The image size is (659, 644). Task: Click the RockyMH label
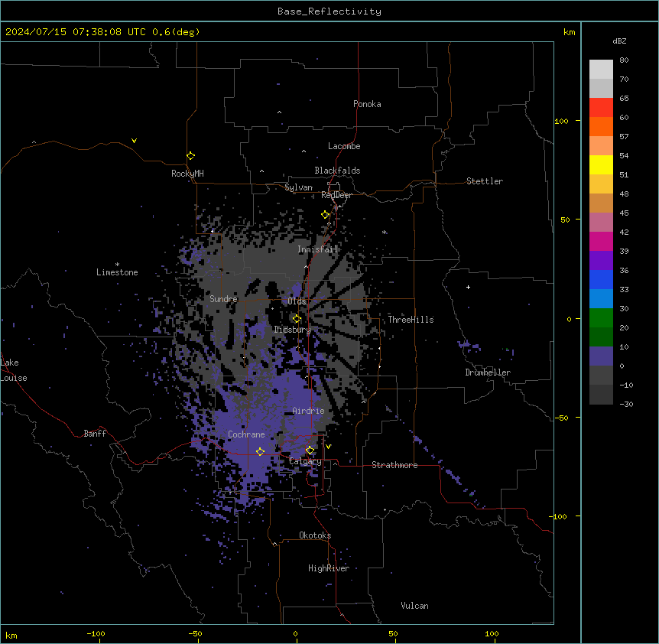coord(187,174)
